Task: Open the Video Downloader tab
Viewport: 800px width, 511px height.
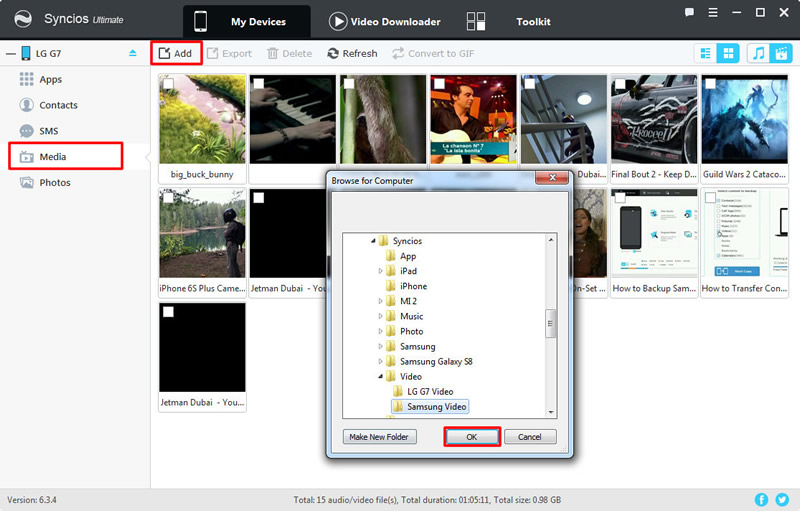Action: point(385,21)
